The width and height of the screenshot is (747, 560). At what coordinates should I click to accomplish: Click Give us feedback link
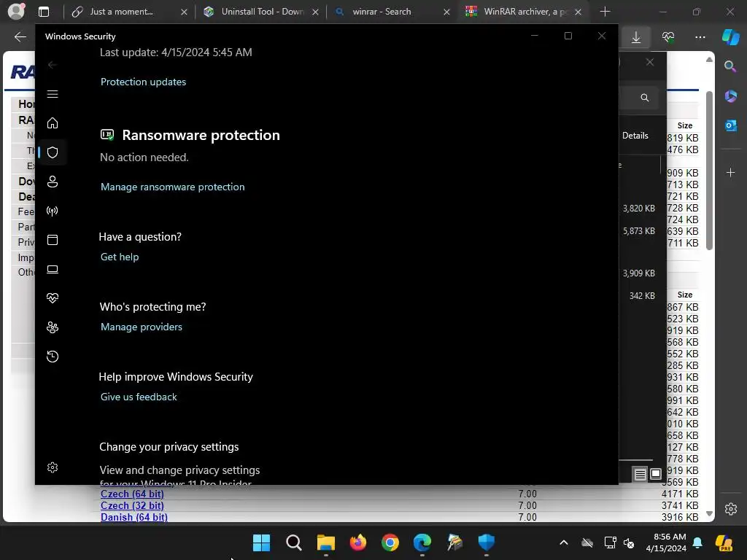[x=139, y=397]
